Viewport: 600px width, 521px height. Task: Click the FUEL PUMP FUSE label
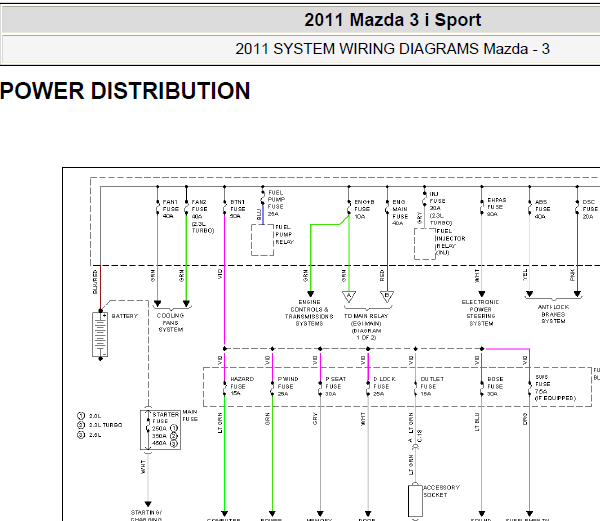[276, 203]
